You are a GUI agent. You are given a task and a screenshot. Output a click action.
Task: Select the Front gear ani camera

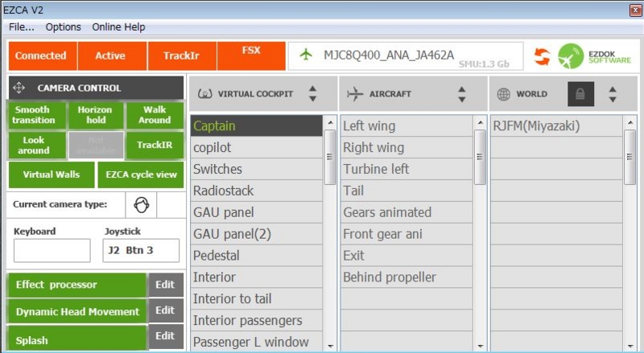point(407,234)
